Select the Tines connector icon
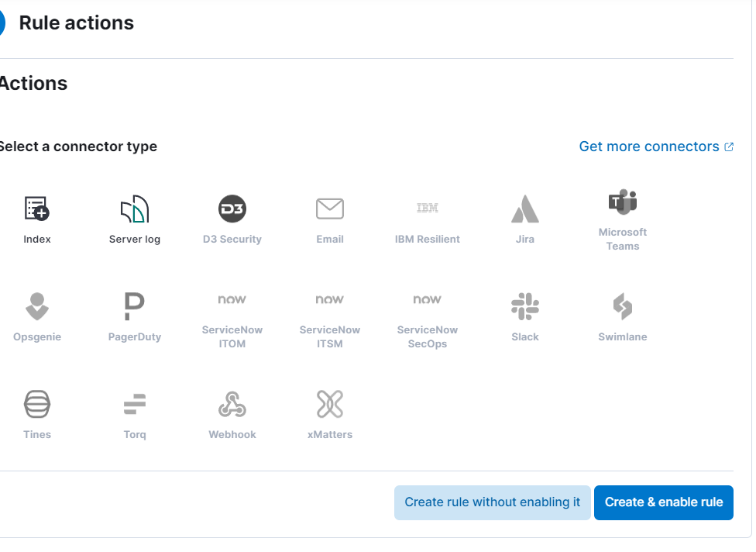Screen dimensions: 756x552 [x=37, y=404]
